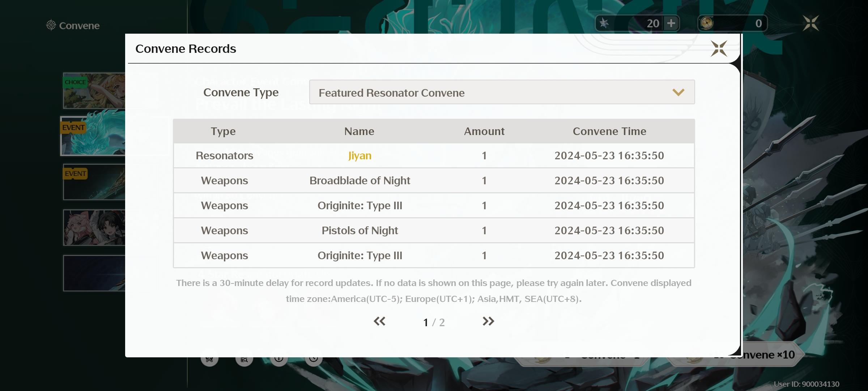868x391 pixels.
Task: Click the Convene Time column header
Action: pos(609,131)
